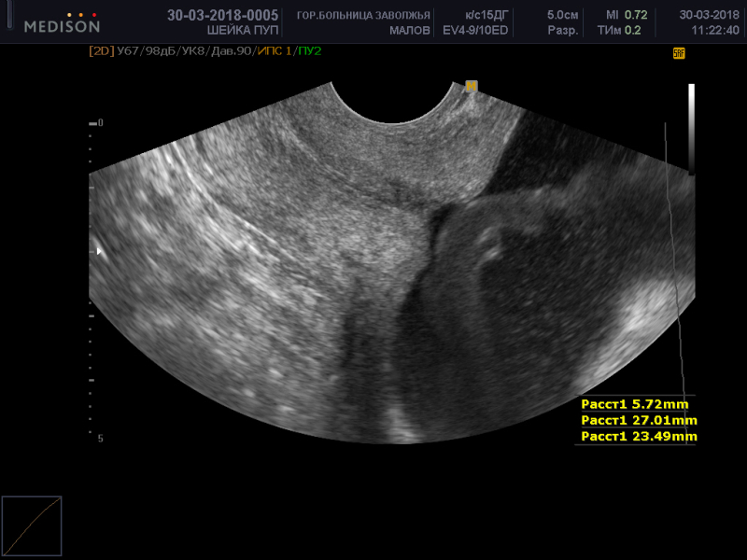Click the ТИм 0.2 value

tap(619, 31)
